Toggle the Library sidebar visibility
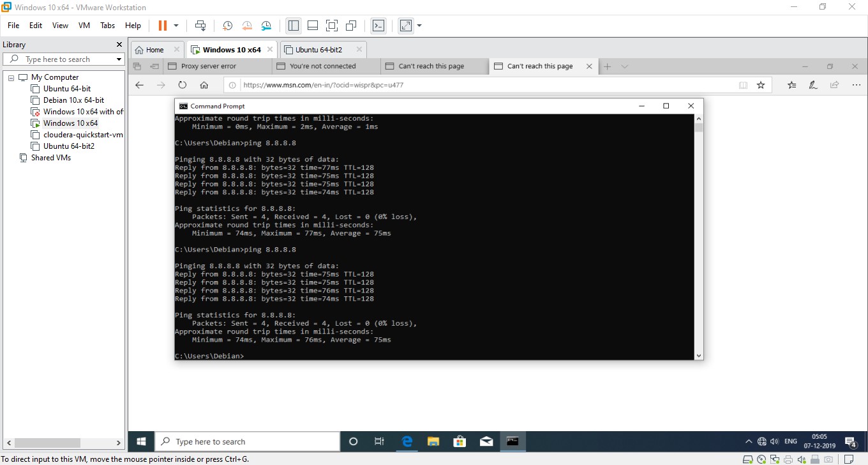The width and height of the screenshot is (868, 465). pyautogui.click(x=293, y=26)
